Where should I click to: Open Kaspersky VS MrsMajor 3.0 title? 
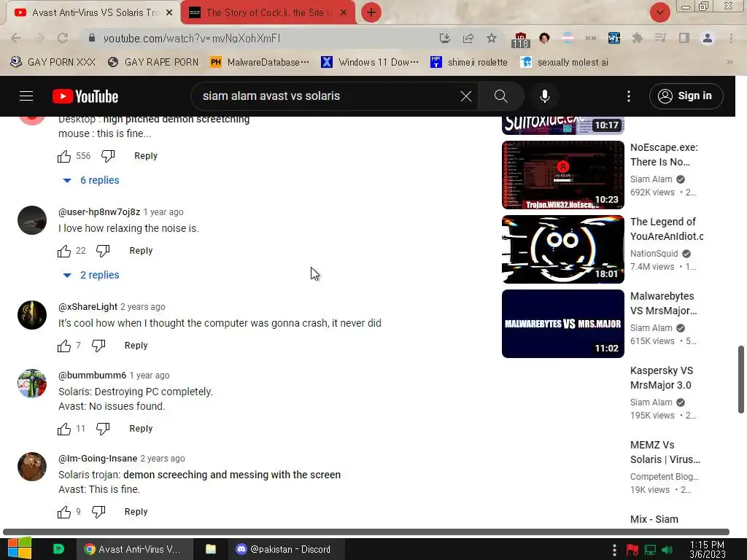[x=661, y=378]
